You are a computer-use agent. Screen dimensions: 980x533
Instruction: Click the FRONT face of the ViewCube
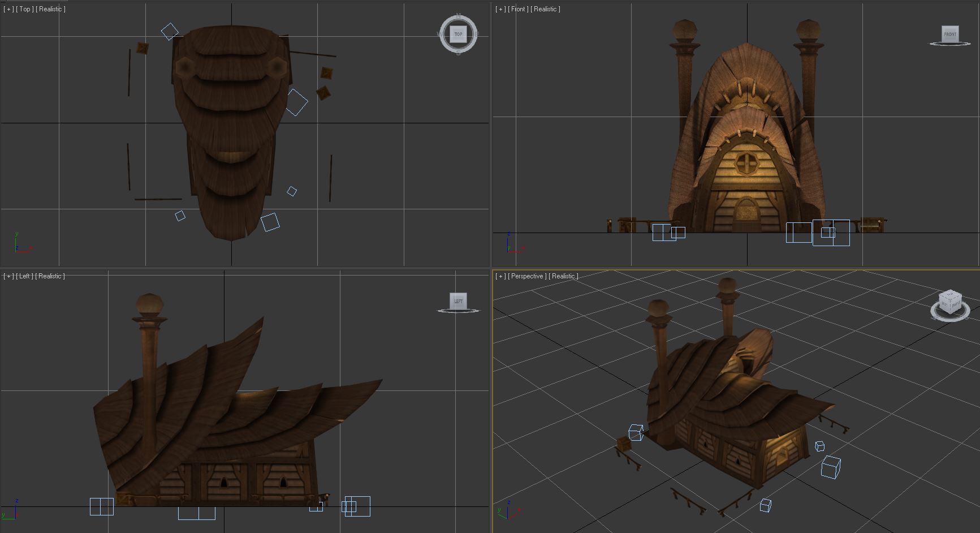[950, 34]
